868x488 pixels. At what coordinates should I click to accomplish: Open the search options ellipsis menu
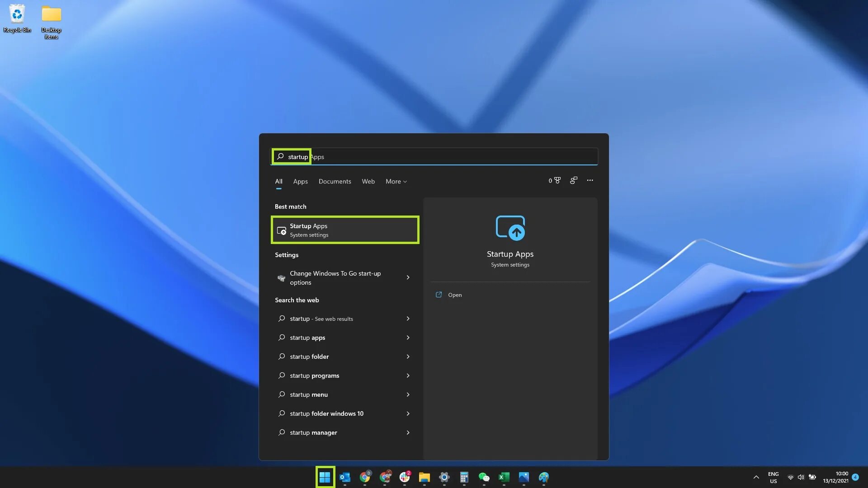pyautogui.click(x=590, y=180)
